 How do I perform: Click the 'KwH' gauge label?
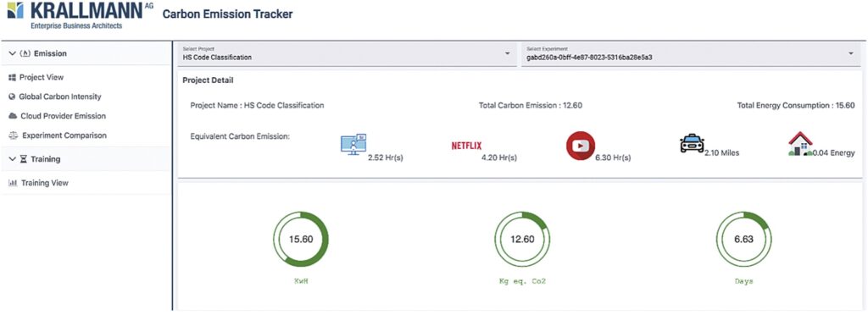pyautogui.click(x=301, y=282)
